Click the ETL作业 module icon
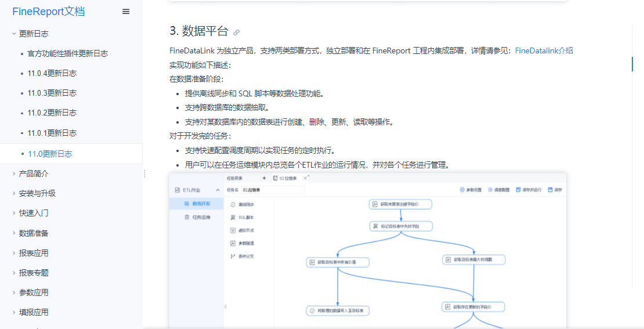The height and width of the screenshot is (329, 644). click(x=178, y=190)
